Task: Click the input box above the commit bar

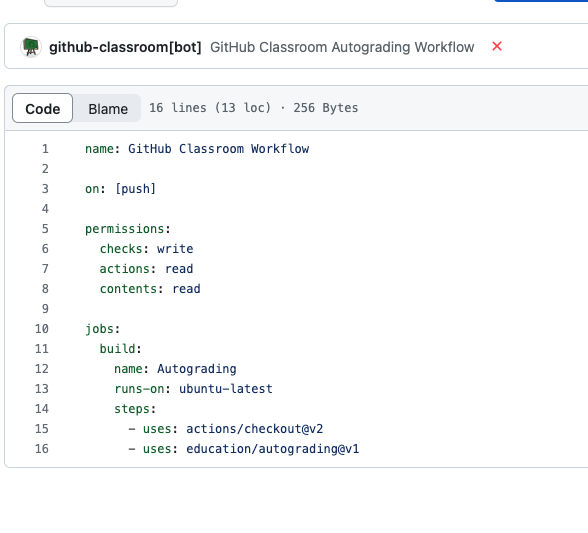Action: tap(111, 3)
